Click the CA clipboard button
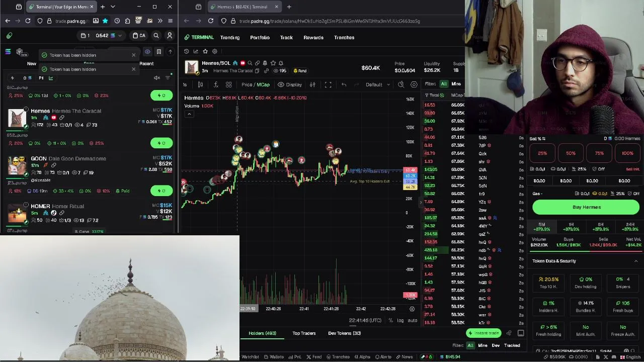The height and width of the screenshot is (362, 644). pos(139,36)
